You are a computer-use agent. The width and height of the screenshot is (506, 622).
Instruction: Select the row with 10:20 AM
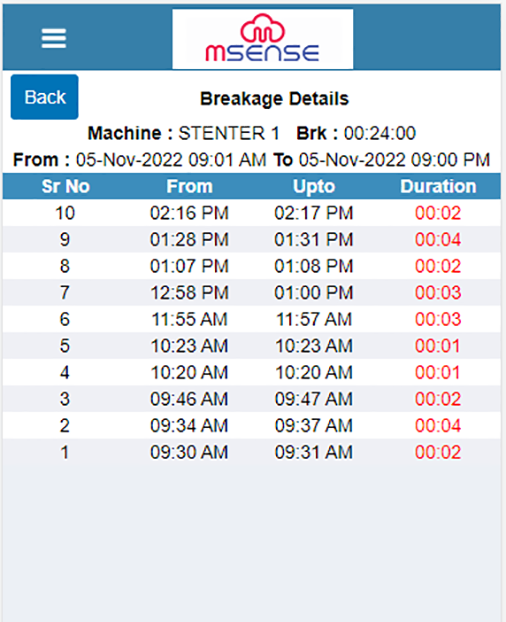click(x=252, y=372)
